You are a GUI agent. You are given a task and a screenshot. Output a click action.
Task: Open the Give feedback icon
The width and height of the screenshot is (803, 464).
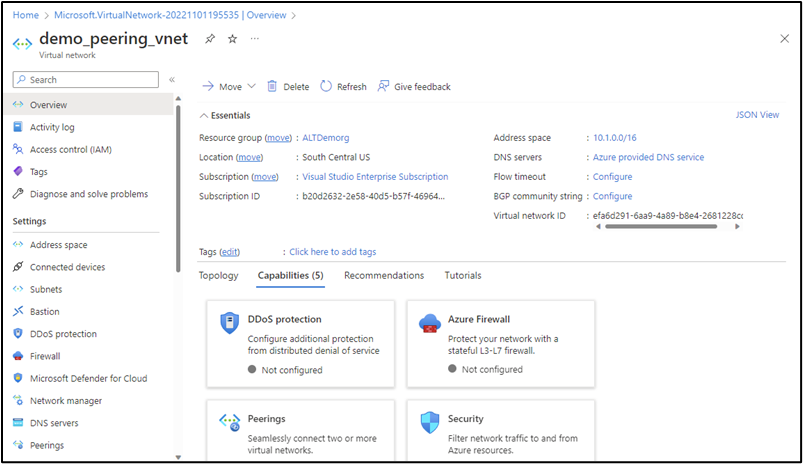point(383,87)
